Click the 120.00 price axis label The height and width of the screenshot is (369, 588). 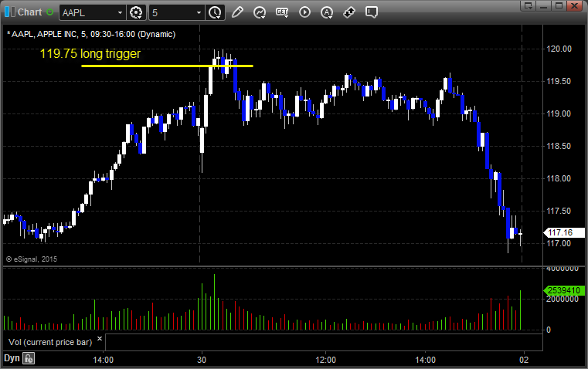click(x=559, y=49)
